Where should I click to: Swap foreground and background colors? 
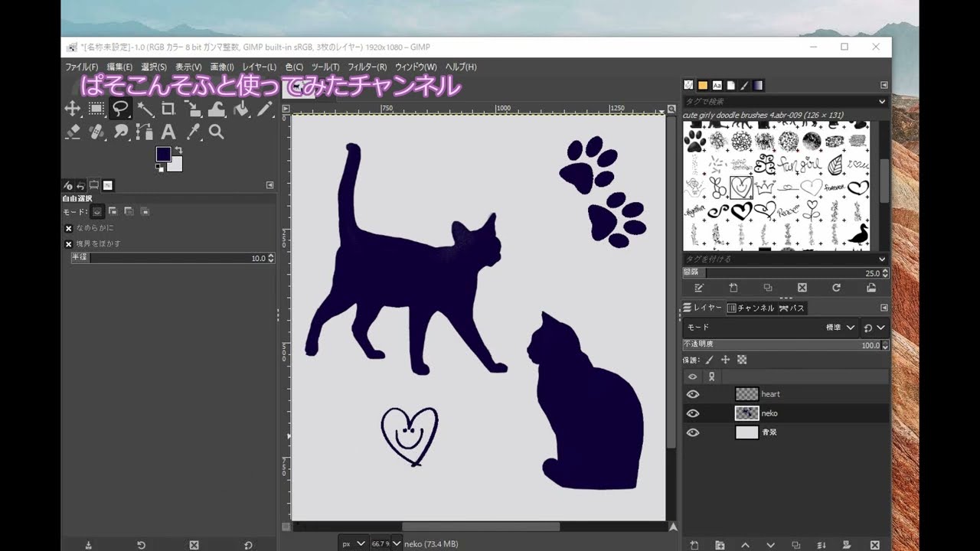[x=178, y=150]
